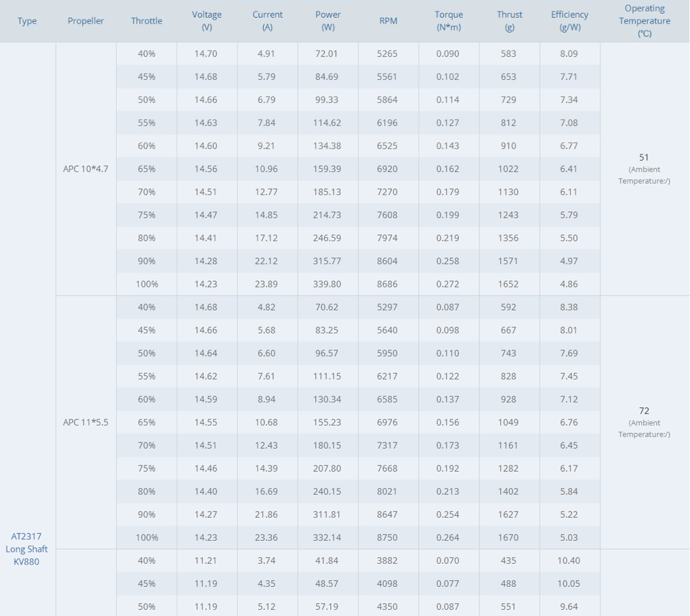Select the voltage cell 14.70
The width and height of the screenshot is (690, 616).
206,54
